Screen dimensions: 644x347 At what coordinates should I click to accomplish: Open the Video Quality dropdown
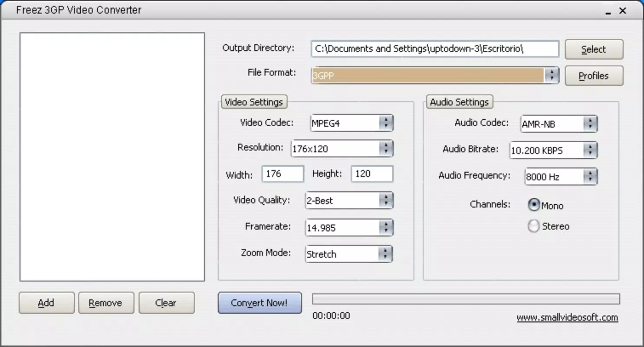[x=349, y=200]
